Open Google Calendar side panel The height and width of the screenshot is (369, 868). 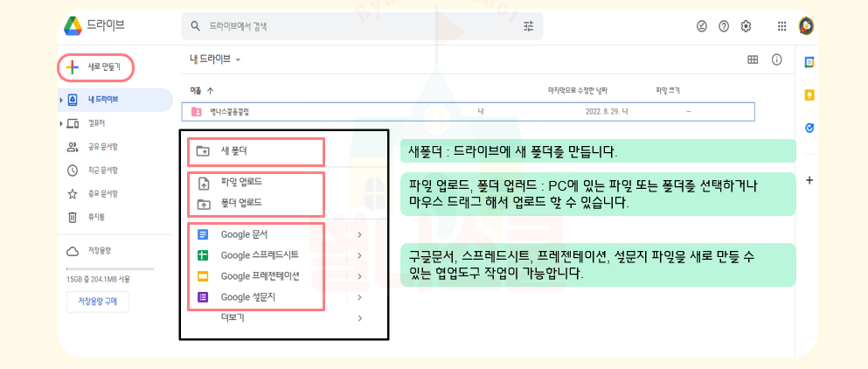tap(809, 63)
